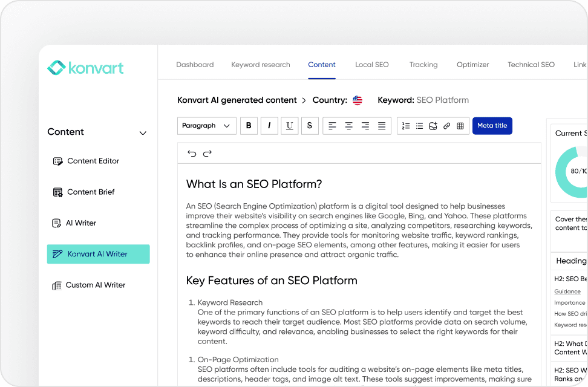Screen dimensions: 588x387
Task: Undo the last edit
Action: [x=192, y=154]
